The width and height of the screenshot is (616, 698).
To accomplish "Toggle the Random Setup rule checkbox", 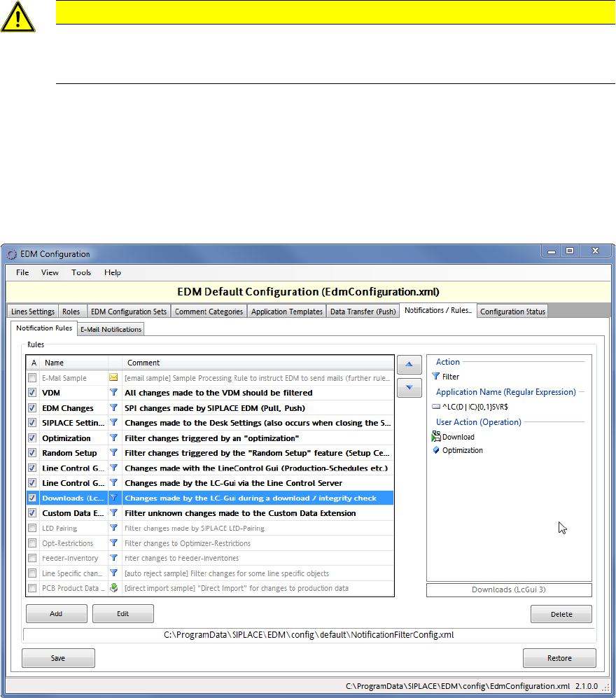I will click(32, 453).
